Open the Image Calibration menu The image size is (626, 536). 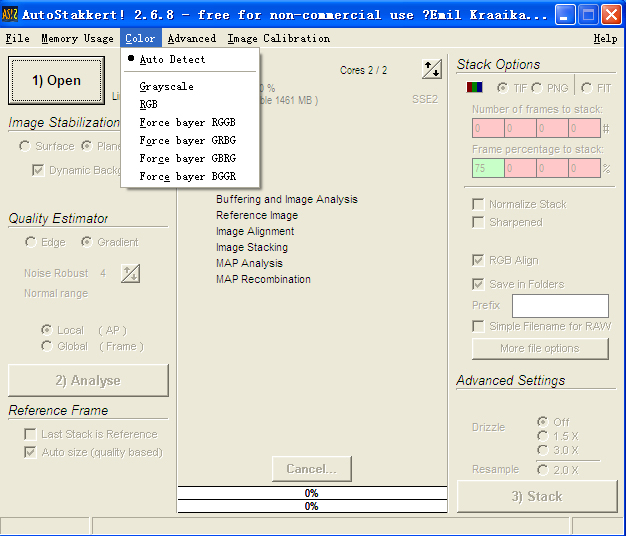click(279, 38)
